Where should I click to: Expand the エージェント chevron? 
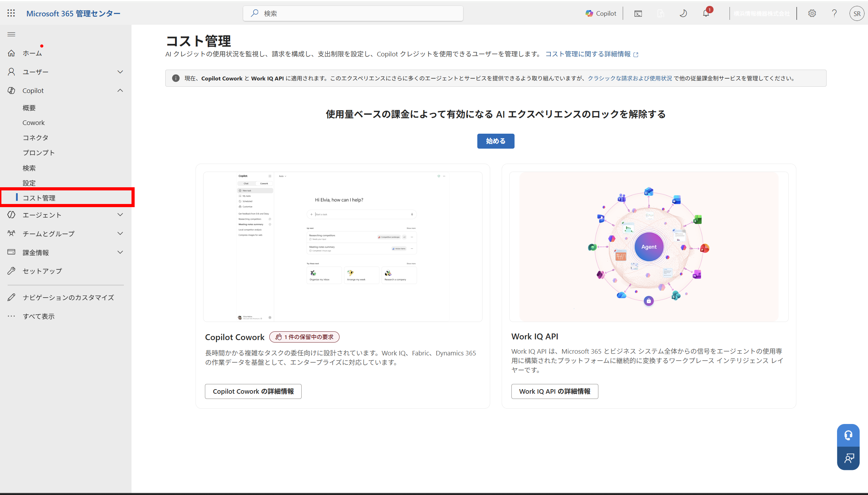click(120, 215)
